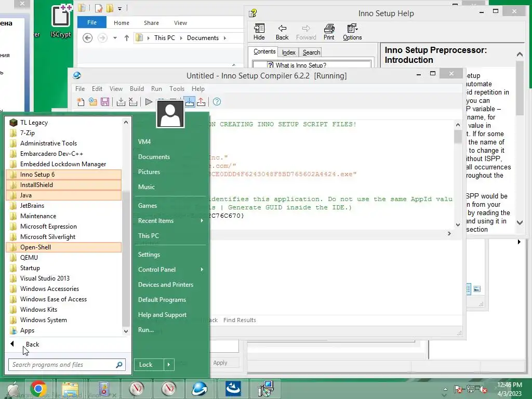This screenshot has width=532, height=399.
Task: Click the Start button on the taskbar
Action: pos(13,389)
